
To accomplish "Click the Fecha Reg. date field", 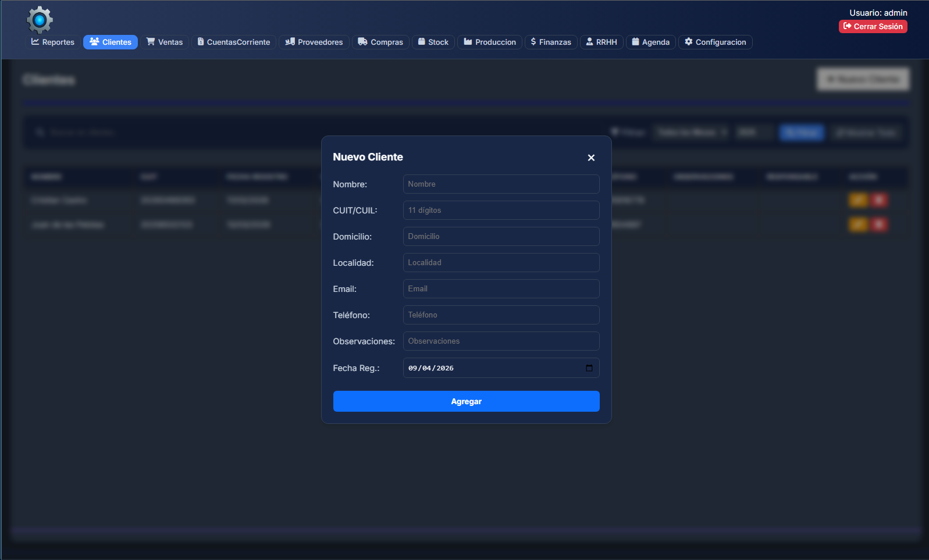I will (x=501, y=368).
